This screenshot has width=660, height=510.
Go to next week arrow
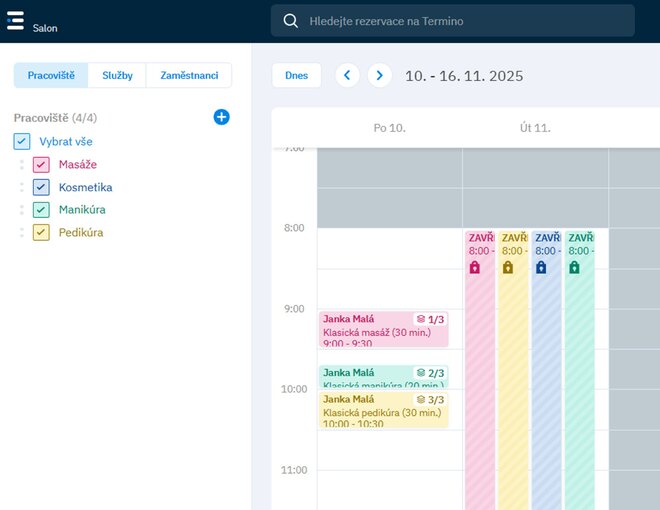(x=379, y=75)
